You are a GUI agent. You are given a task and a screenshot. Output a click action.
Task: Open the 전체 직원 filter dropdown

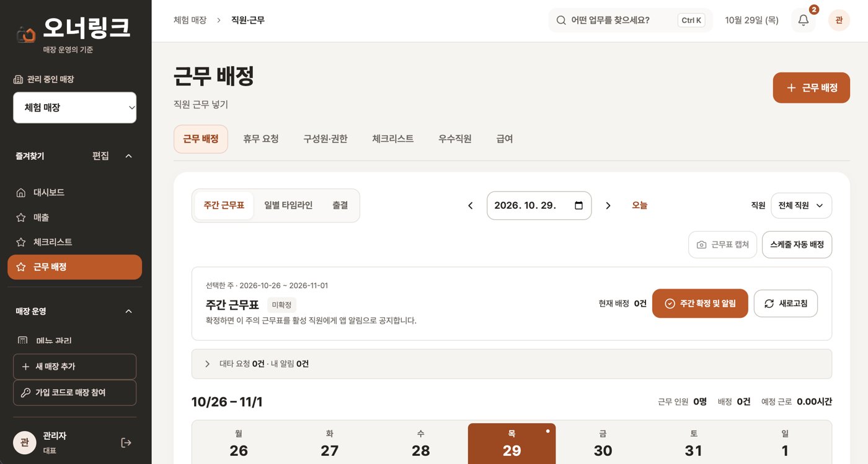coord(801,206)
